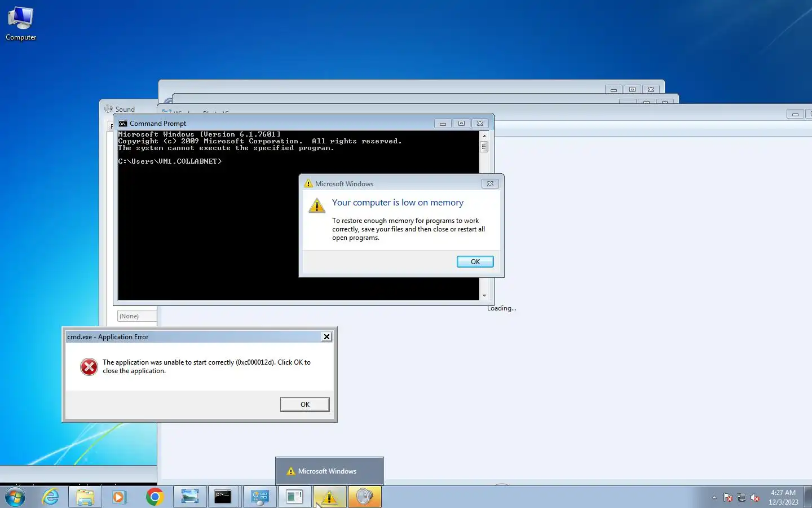Click the C:\Users\VM1.COLLABNET> prompt line
The height and width of the screenshot is (508, 812).
[170, 161]
